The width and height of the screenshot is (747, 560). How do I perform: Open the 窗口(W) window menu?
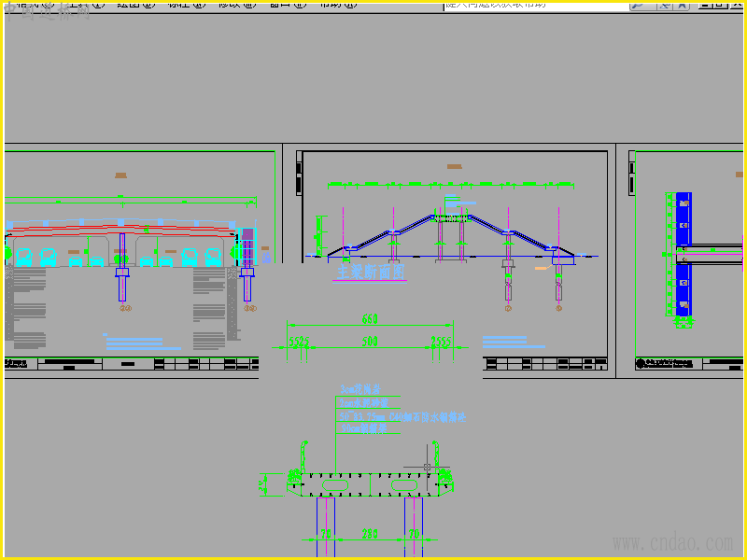pos(288,4)
